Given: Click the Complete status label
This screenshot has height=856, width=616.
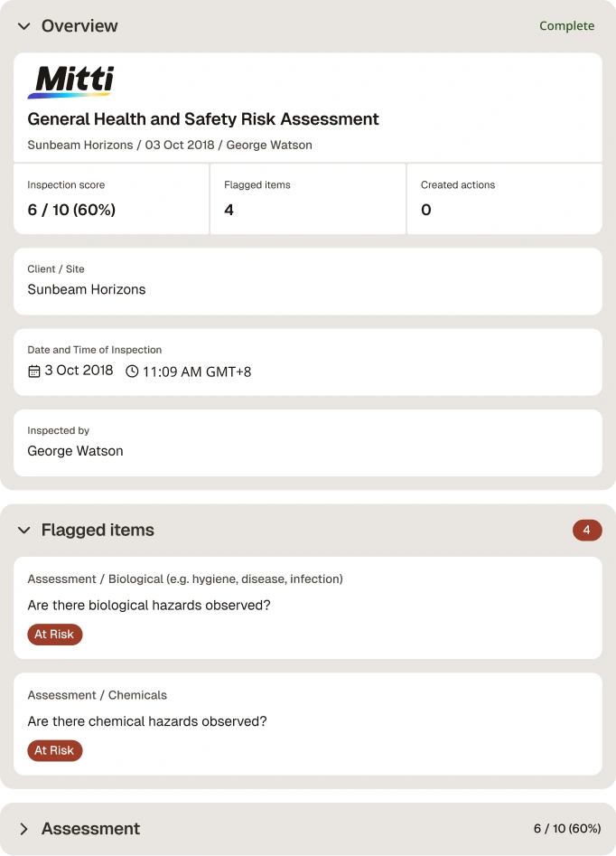Looking at the screenshot, I should tap(567, 25).
